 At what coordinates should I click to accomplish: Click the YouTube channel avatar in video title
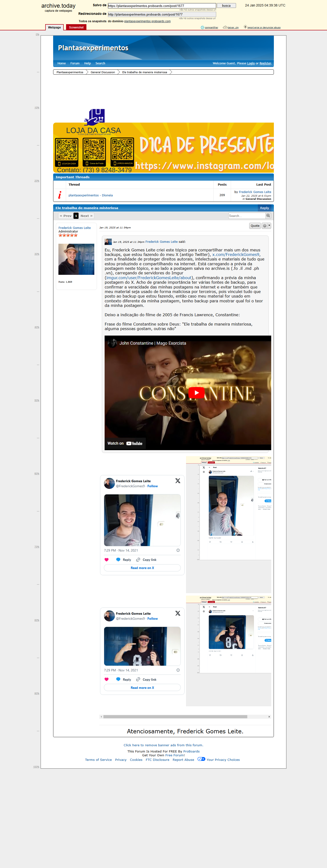pos(112,343)
